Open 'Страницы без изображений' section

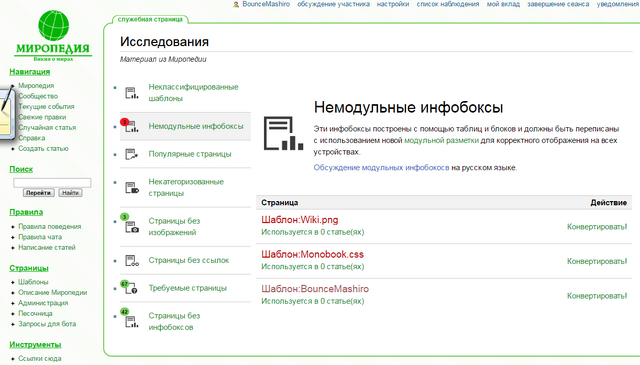click(174, 227)
